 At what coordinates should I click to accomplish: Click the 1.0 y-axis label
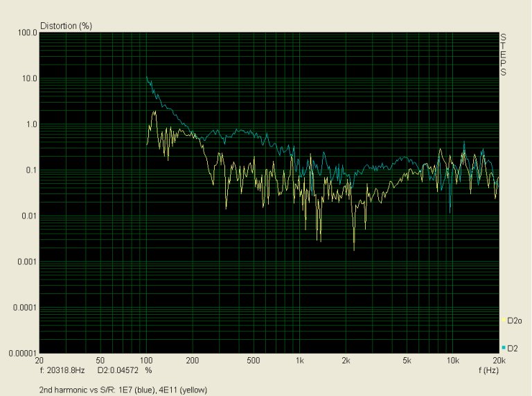point(31,125)
